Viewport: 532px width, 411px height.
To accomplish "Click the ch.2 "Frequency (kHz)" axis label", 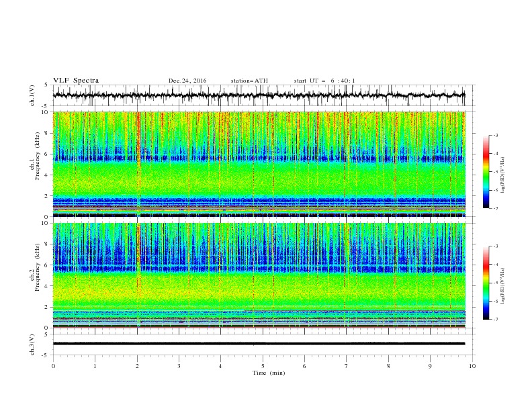I will pyautogui.click(x=38, y=266).
